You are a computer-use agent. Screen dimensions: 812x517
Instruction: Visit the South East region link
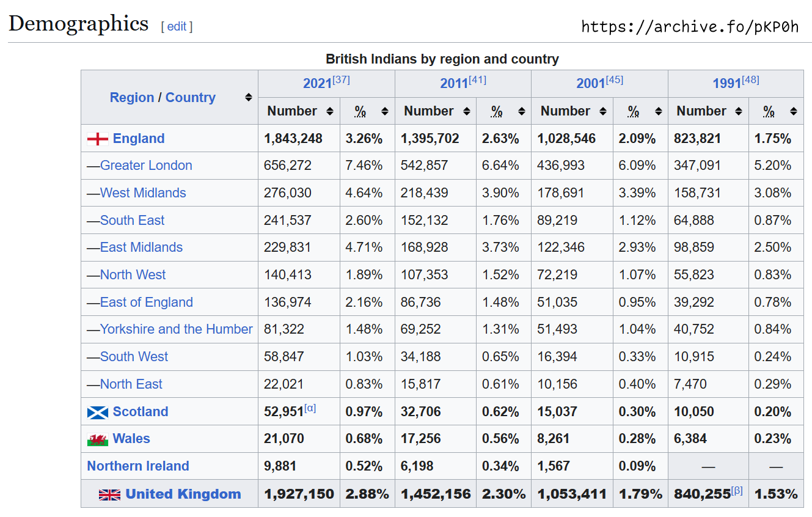tap(133, 221)
